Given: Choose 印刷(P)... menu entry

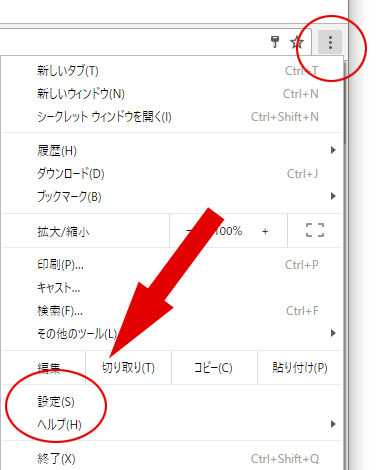Looking at the screenshot, I should [172, 265].
